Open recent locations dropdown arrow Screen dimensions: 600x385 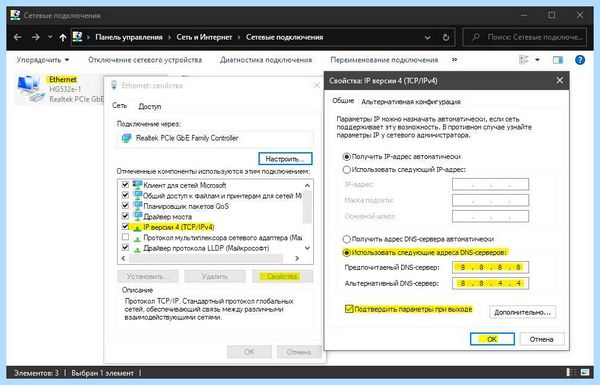(x=50, y=37)
